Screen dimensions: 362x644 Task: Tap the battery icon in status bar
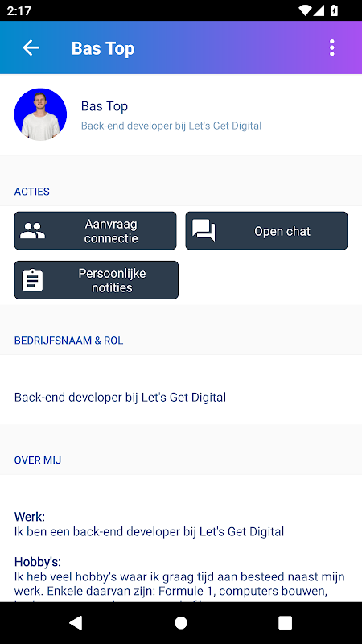click(335, 10)
